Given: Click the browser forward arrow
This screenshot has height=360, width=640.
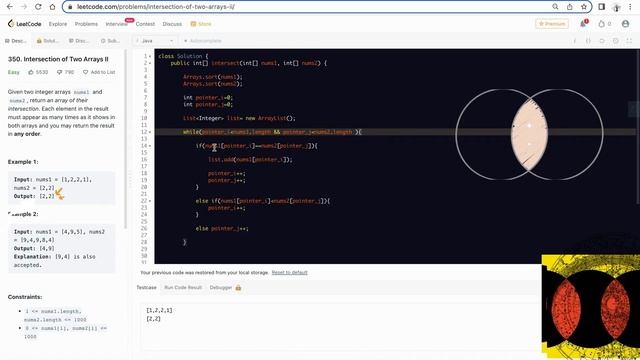Looking at the screenshot, I should click(x=24, y=7).
